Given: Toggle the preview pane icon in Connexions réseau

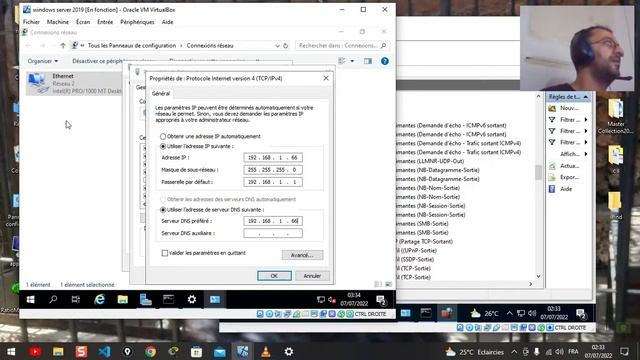Looking at the screenshot, I should coord(368,61).
